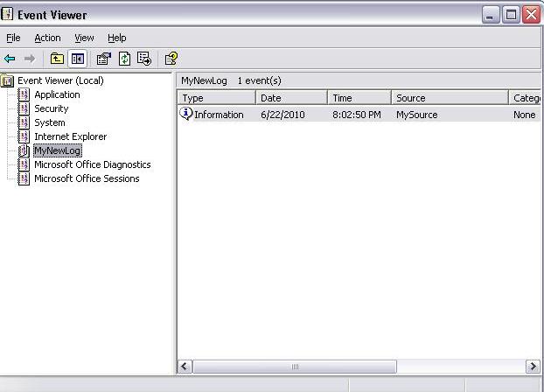Select Event Viewer (Local) tree node
The image size is (544, 392).
coord(60,80)
